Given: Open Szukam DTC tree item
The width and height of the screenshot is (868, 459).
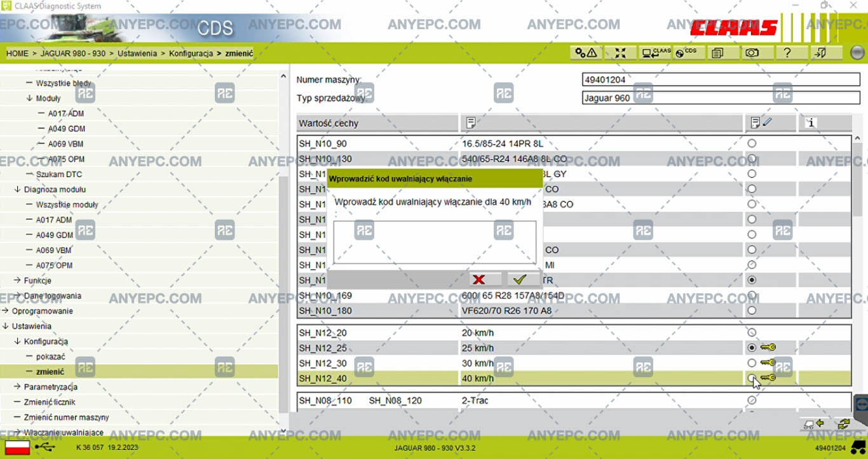Looking at the screenshot, I should [59, 174].
